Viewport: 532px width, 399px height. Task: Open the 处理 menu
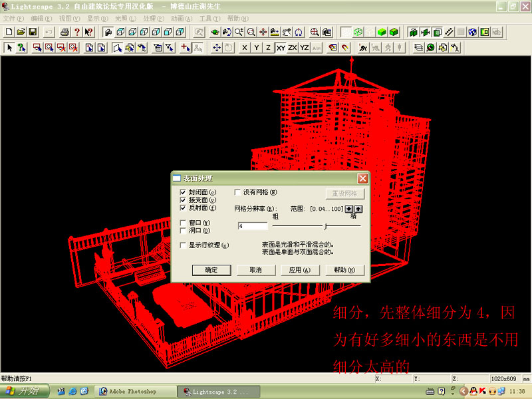[x=154, y=19]
